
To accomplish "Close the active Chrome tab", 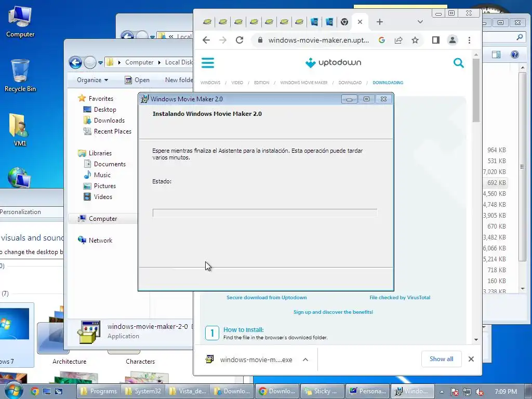I will (360, 22).
